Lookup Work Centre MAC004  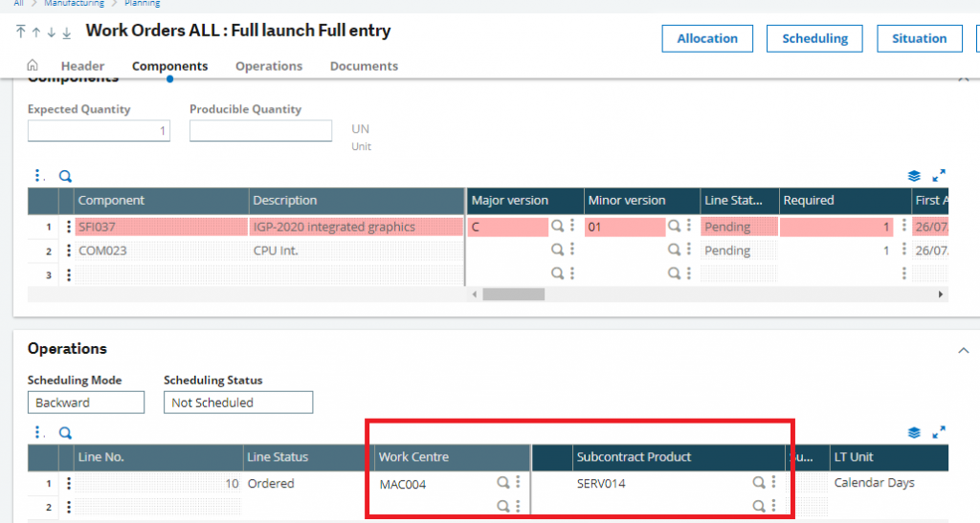(502, 483)
